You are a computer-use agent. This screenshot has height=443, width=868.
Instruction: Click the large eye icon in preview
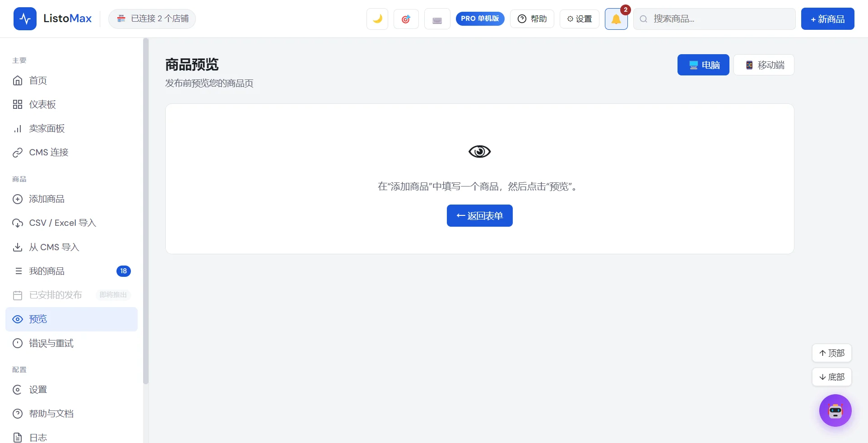point(479,151)
